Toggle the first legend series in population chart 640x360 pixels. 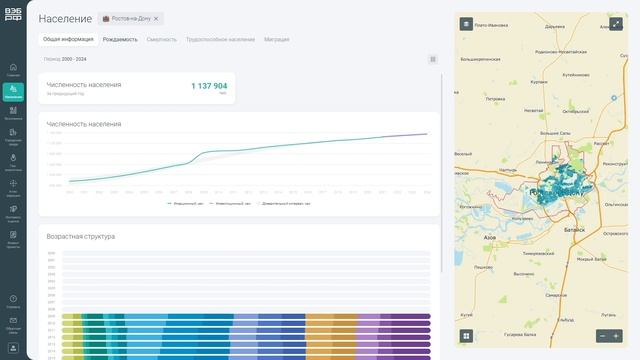[185, 203]
